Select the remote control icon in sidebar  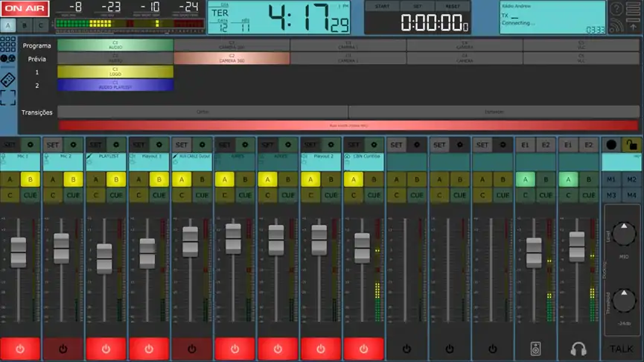(7, 79)
